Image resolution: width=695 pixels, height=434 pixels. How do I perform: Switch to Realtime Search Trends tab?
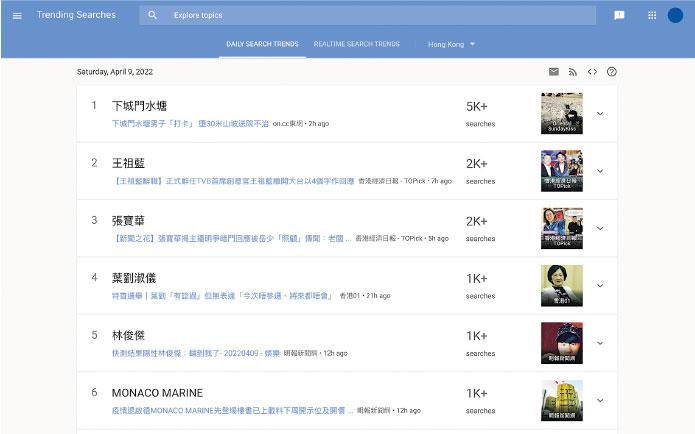(356, 44)
